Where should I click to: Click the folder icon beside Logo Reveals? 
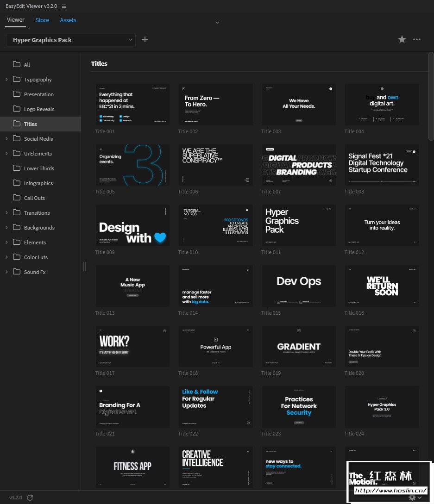[16, 109]
